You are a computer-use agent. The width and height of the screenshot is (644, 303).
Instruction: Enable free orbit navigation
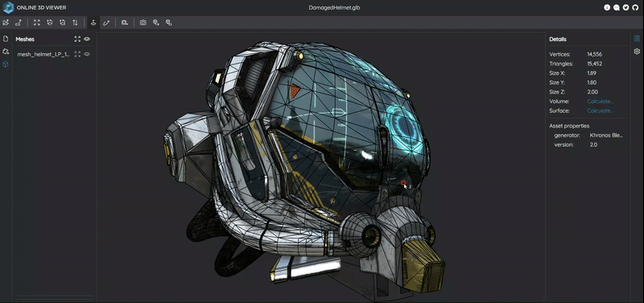[x=106, y=23]
